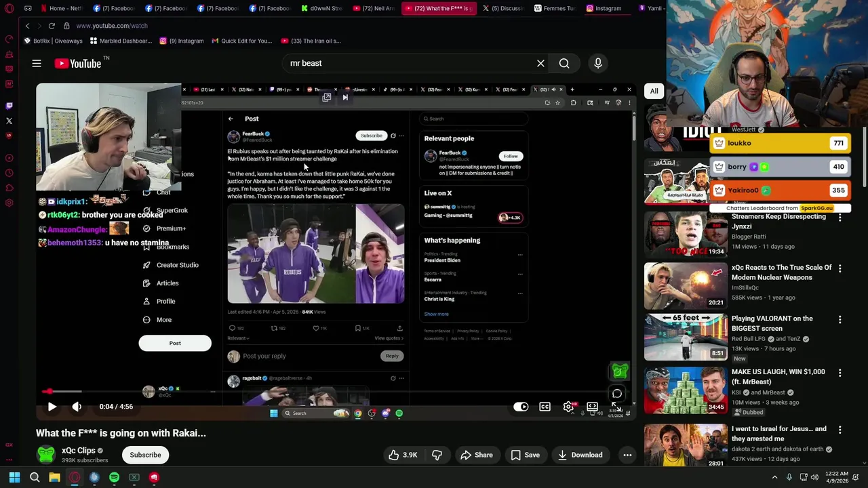868x488 pixels.
Task: Switch to the '(5) Discuss' X tab
Action: [503, 8]
